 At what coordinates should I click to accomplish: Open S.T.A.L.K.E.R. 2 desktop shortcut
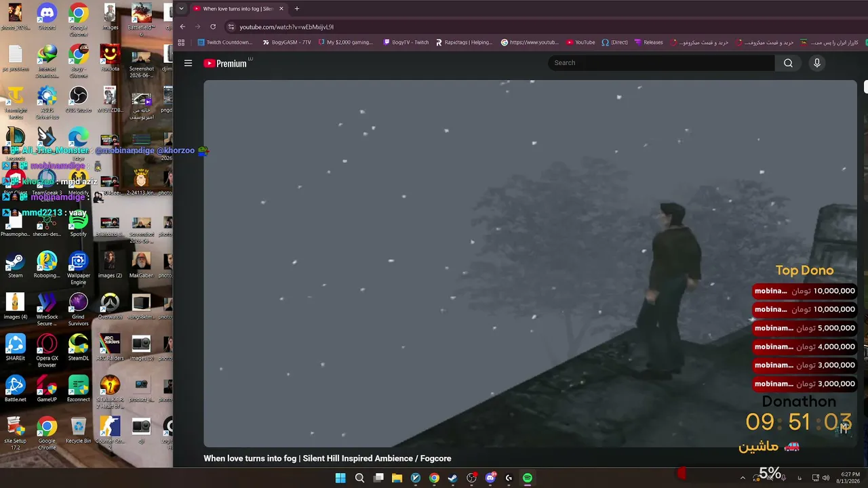(110, 392)
